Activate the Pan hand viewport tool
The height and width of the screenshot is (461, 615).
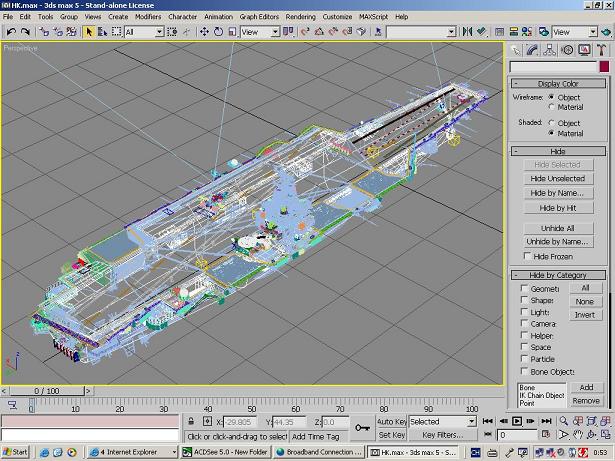tap(578, 436)
